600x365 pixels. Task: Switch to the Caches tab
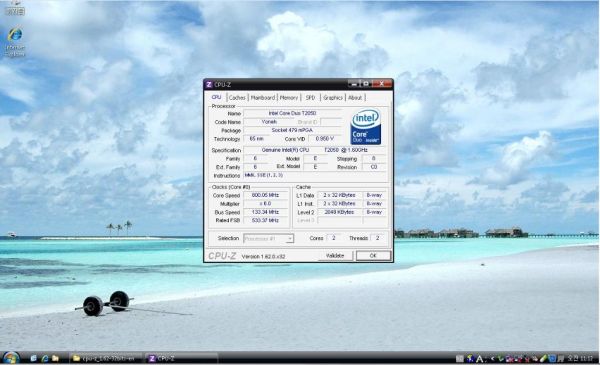coord(237,98)
